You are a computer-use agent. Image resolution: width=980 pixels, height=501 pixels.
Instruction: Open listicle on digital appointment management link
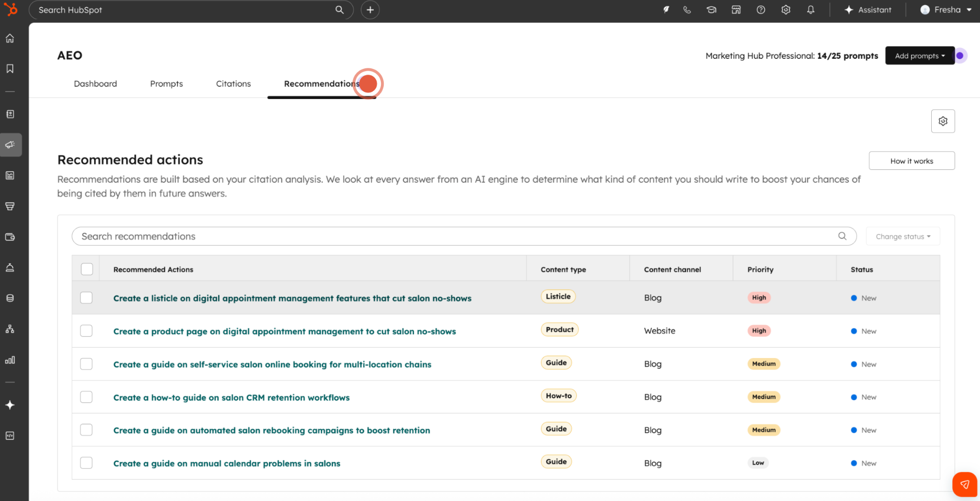point(292,298)
